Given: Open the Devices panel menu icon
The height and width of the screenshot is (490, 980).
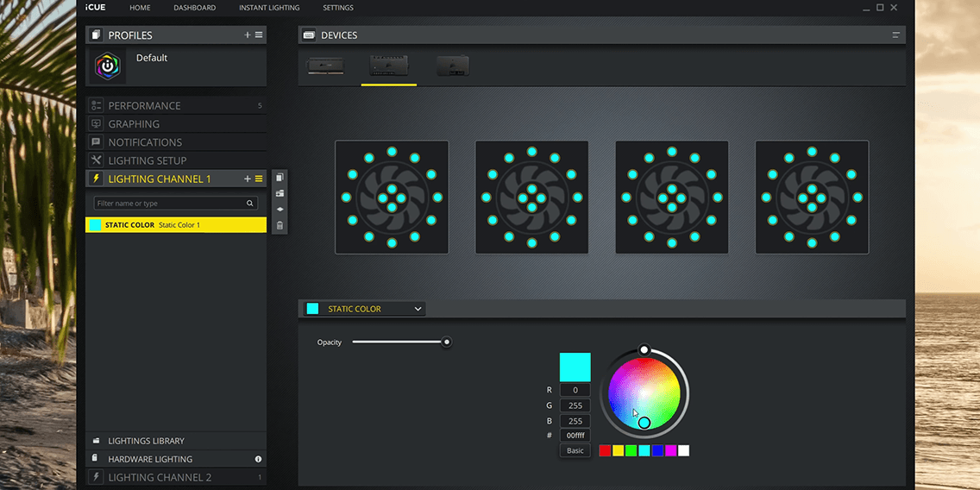Looking at the screenshot, I should coord(896,35).
